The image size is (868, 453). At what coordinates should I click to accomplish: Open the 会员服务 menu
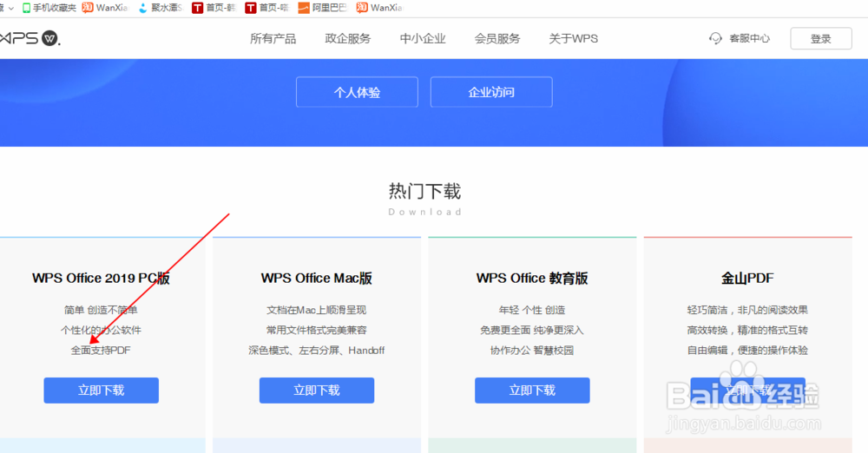pyautogui.click(x=497, y=39)
